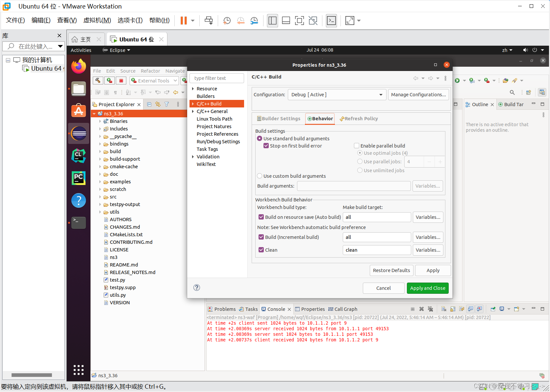Click Restore Defaults button
This screenshot has height=392, width=550.
click(391, 270)
